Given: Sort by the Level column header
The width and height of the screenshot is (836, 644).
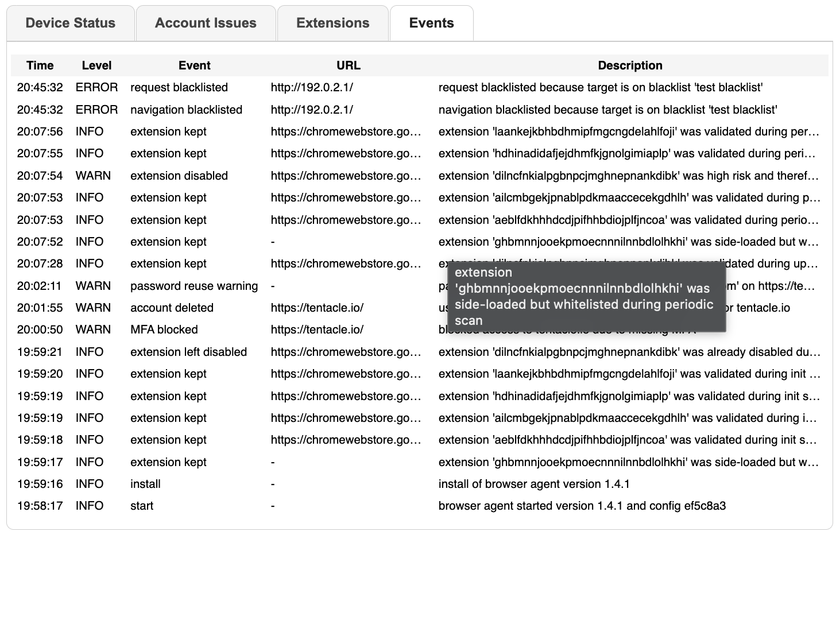Looking at the screenshot, I should (x=96, y=65).
